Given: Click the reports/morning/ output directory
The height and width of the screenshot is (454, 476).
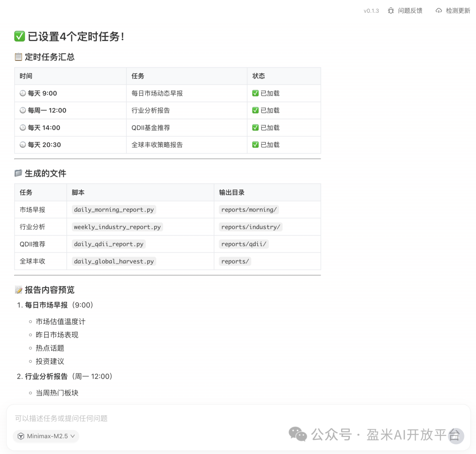Looking at the screenshot, I should coord(249,209).
